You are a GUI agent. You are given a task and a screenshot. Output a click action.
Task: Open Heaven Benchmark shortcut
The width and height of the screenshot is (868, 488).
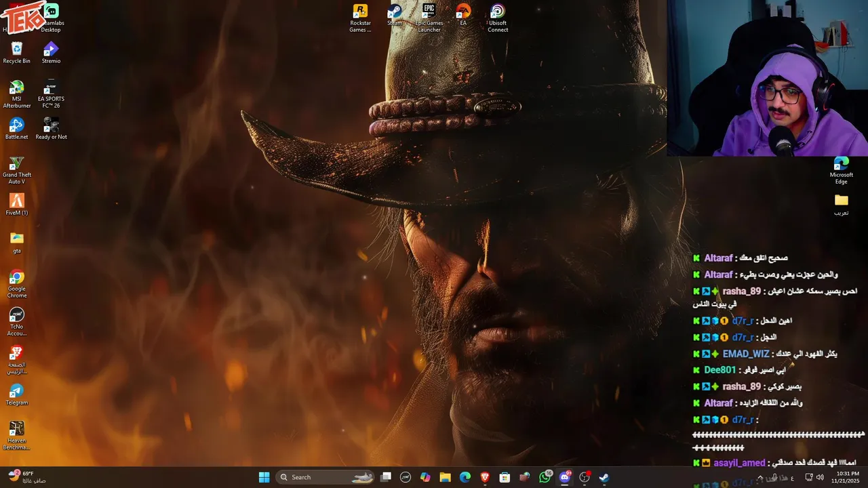coord(17,436)
